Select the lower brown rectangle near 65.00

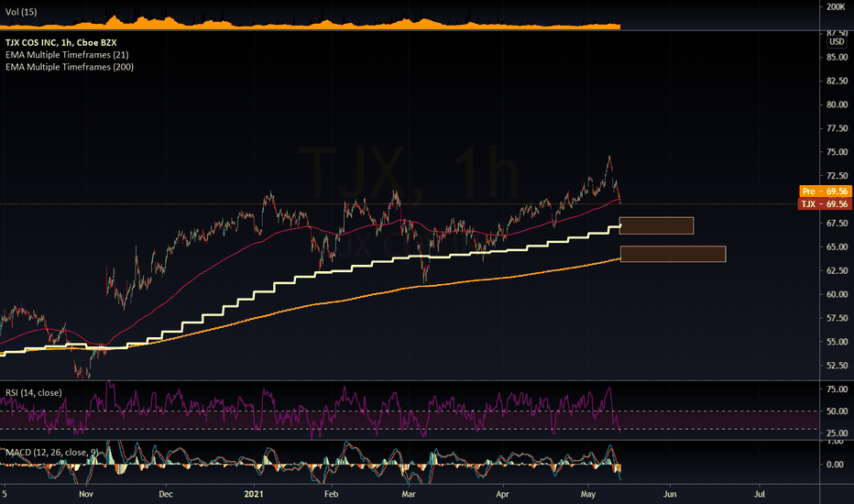673,254
